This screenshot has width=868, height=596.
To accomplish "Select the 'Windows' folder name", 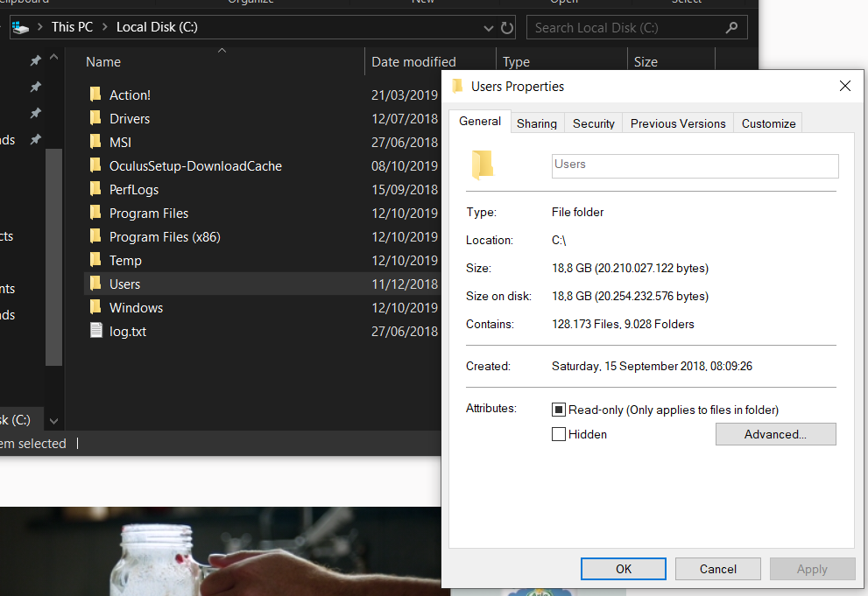I will click(x=136, y=307).
